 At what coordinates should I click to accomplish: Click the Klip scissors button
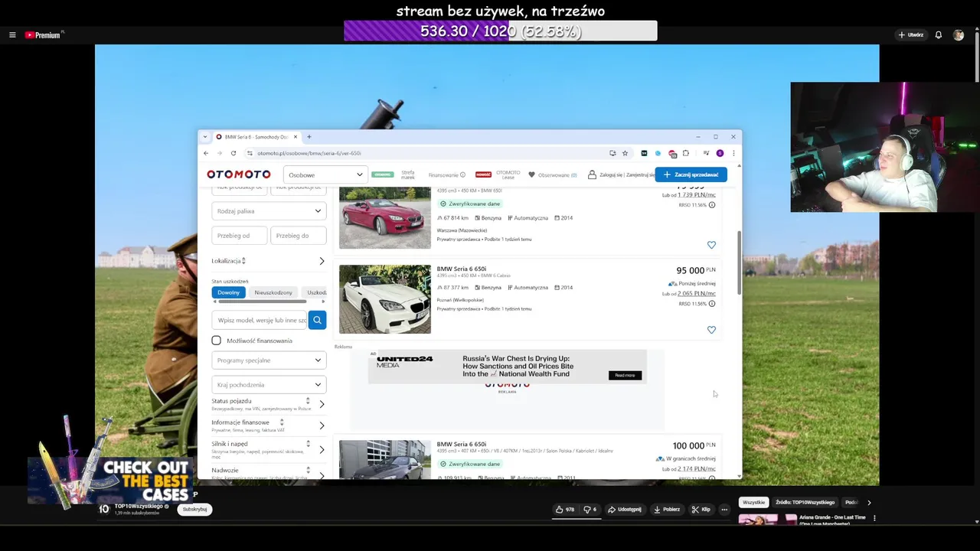pos(701,510)
